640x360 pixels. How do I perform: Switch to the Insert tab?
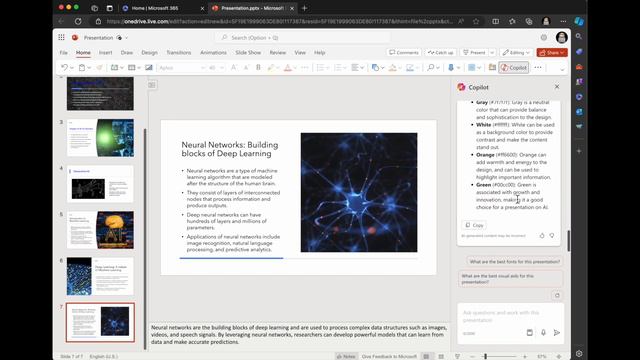105,53
